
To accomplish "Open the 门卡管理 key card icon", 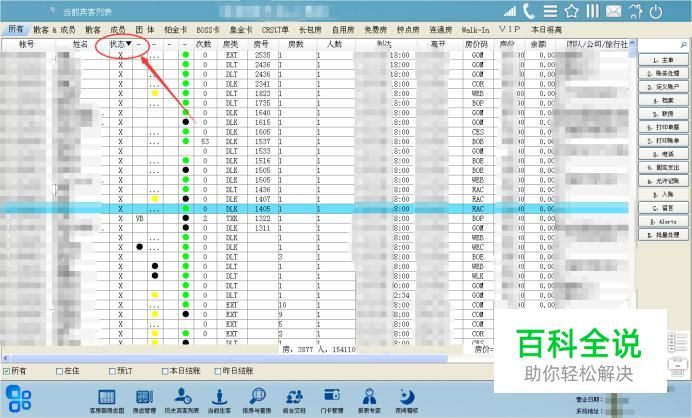I will click(x=332, y=401).
